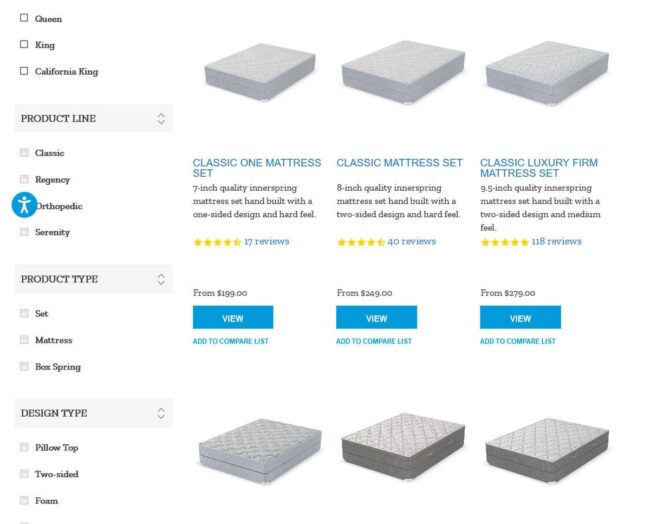
Task: Click star rating of Classic One Mattress Set
Action: click(217, 242)
